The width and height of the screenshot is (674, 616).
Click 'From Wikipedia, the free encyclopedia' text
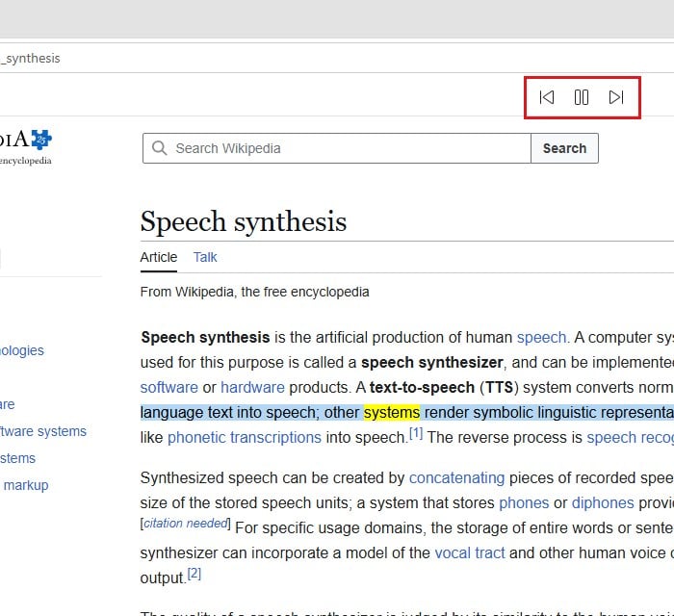click(254, 292)
